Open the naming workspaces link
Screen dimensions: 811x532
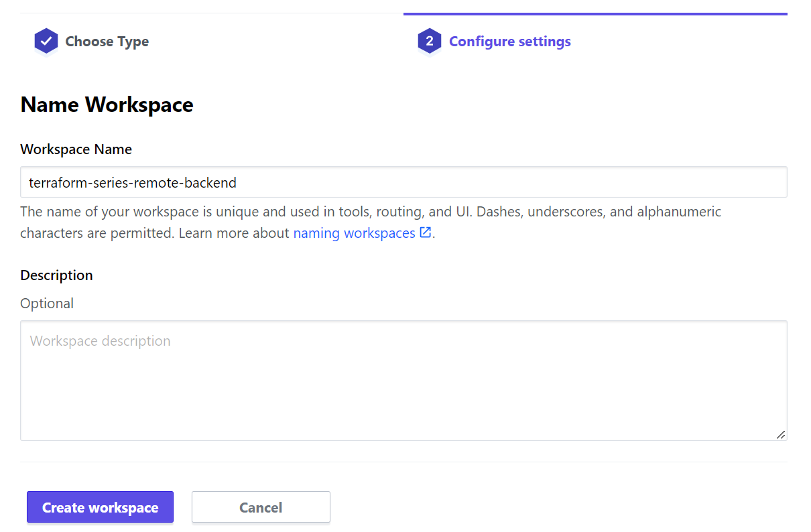pos(354,233)
